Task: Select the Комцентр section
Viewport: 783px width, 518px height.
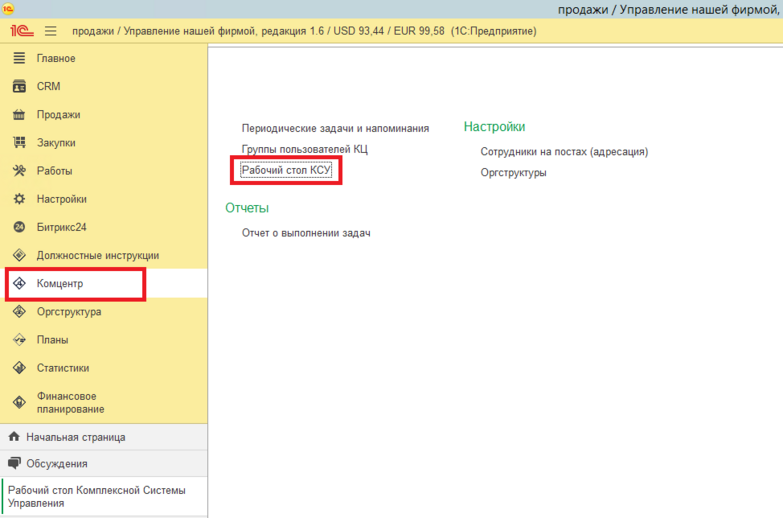Action: (103, 283)
